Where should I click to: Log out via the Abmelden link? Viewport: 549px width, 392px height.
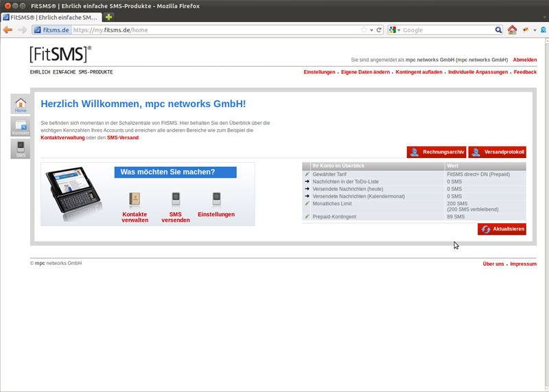[524, 60]
